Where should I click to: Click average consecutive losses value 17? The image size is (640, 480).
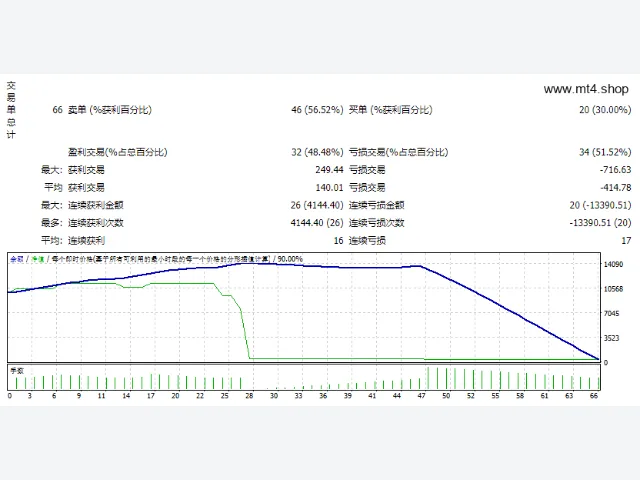pos(626,241)
